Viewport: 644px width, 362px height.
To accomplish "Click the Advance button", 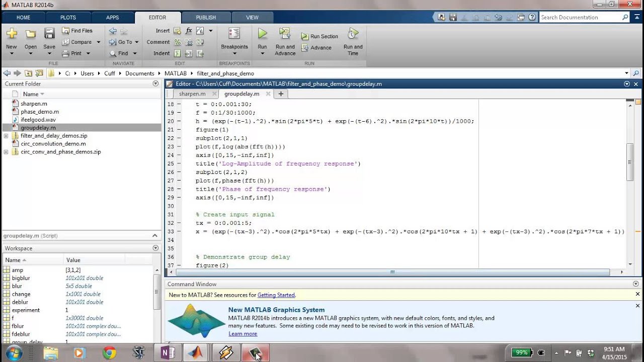I will click(x=316, y=48).
